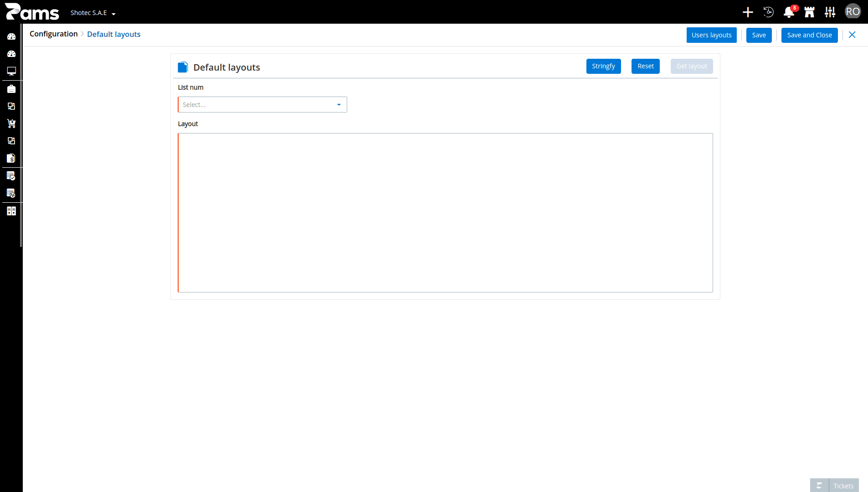Open the Tickets panel button

click(x=843, y=486)
